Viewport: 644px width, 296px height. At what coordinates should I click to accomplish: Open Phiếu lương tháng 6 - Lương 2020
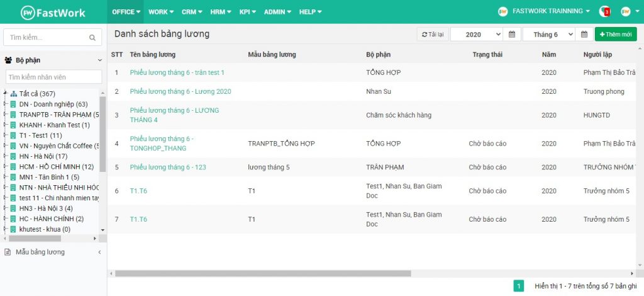tap(180, 91)
